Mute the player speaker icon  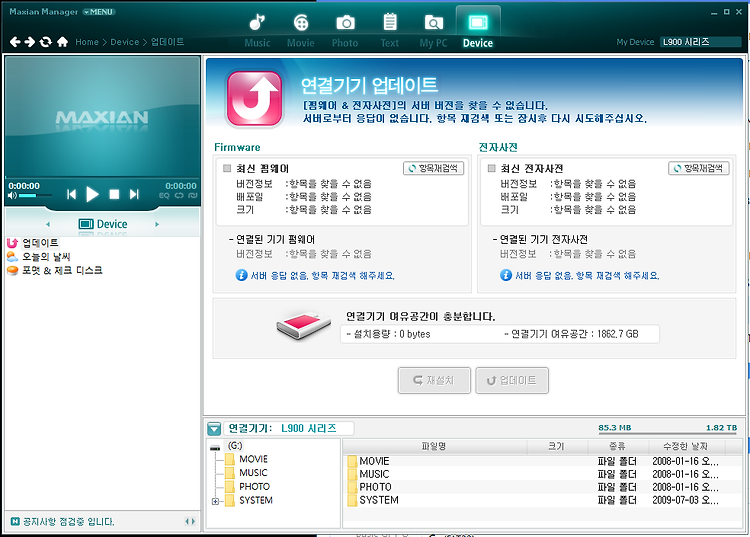pyautogui.click(x=12, y=196)
